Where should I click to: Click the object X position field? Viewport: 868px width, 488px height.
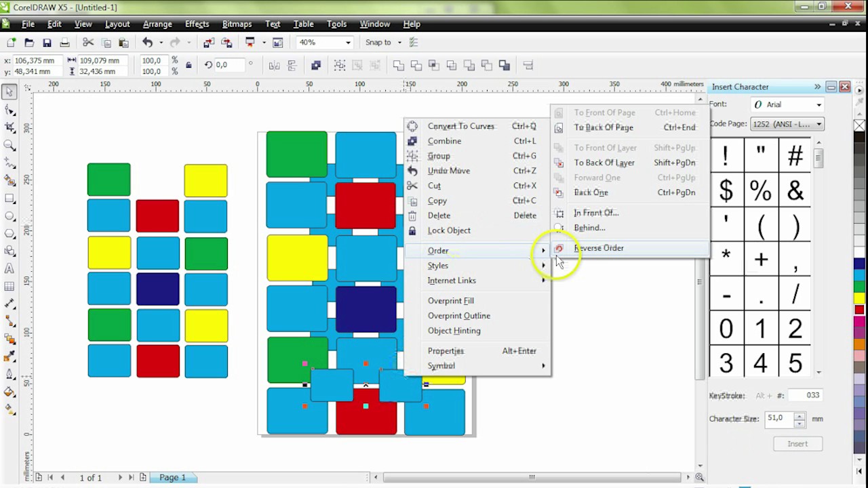tap(38, 60)
